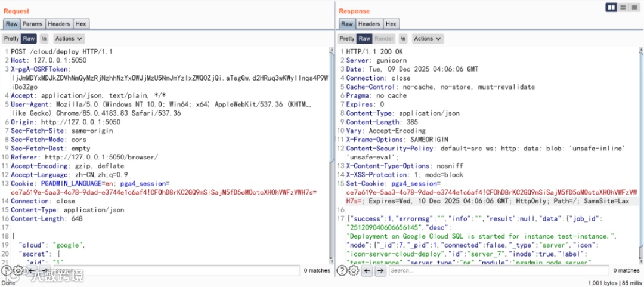Open Request panel search help icon
This screenshot has height=287, width=644.
[x=6, y=270]
